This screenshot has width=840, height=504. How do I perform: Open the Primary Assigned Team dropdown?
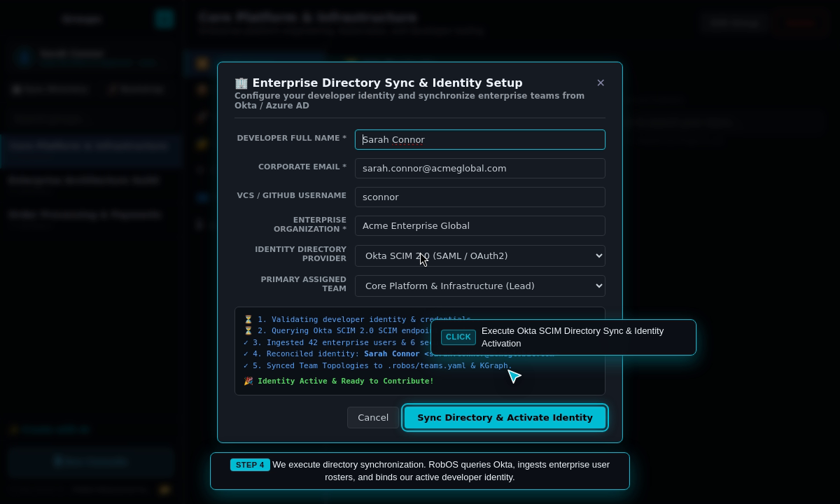tap(480, 286)
